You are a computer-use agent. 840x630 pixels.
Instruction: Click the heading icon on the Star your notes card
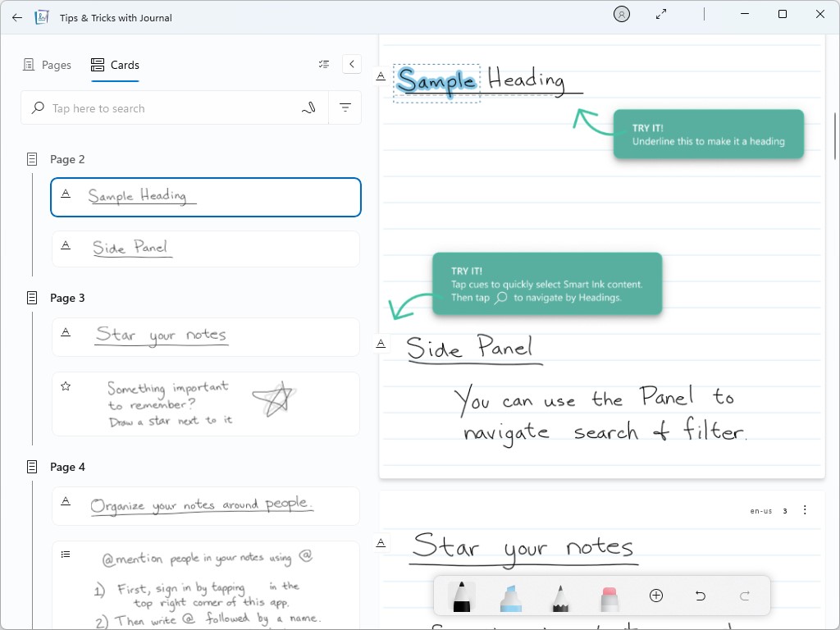66,332
